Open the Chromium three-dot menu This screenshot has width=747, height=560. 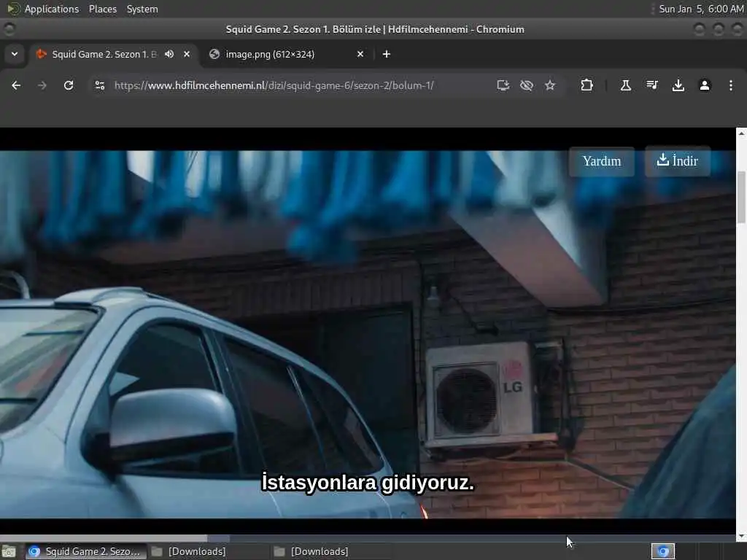coord(731,85)
